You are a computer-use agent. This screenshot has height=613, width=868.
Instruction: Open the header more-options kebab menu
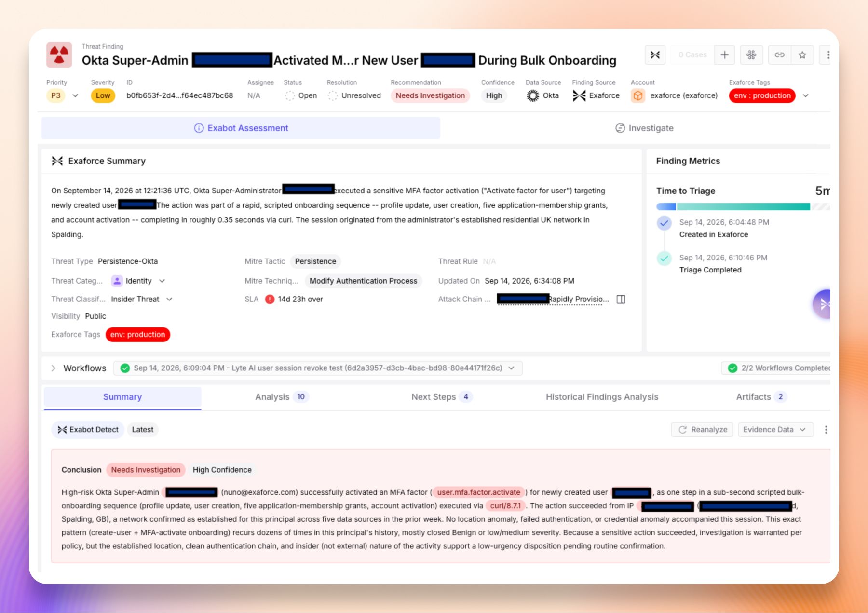[x=827, y=55]
